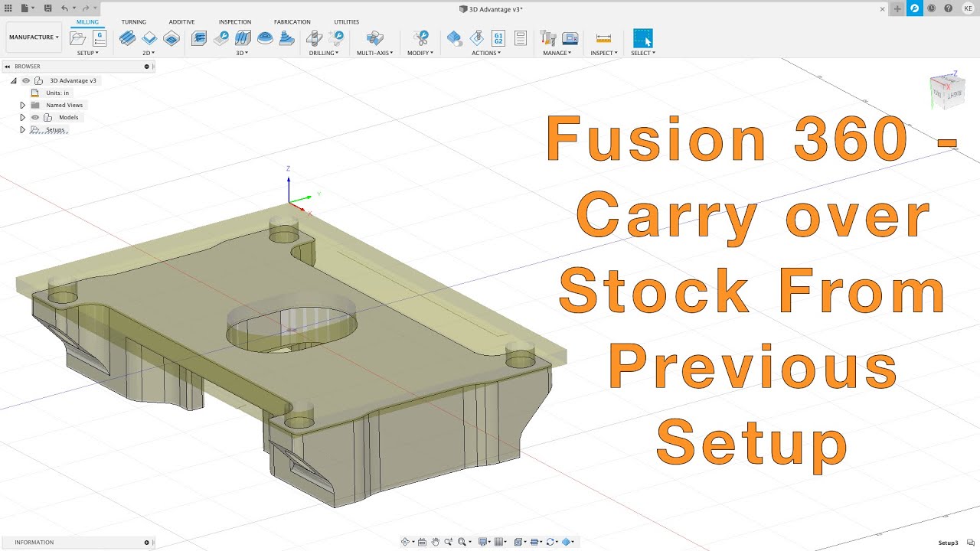Viewport: 980px width, 551px height.
Task: Open the MULTI-AXIS dropdown menu
Action: 374,53
